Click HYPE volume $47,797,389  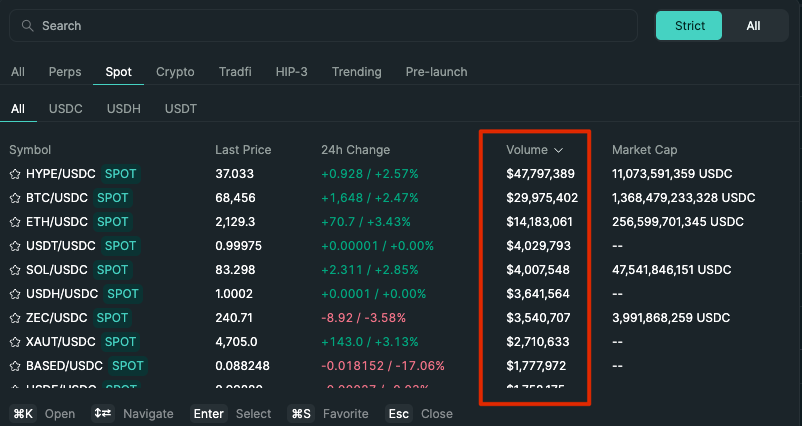point(540,174)
